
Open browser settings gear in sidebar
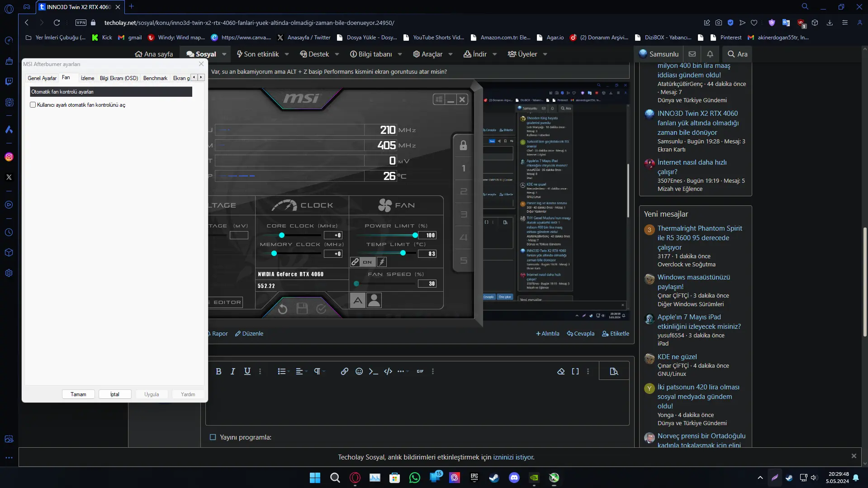click(x=9, y=273)
